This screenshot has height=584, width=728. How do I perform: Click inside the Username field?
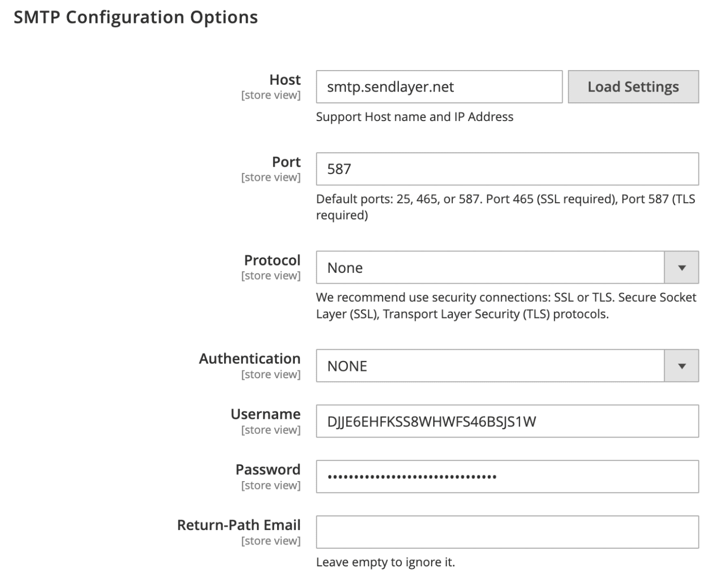coord(507,421)
